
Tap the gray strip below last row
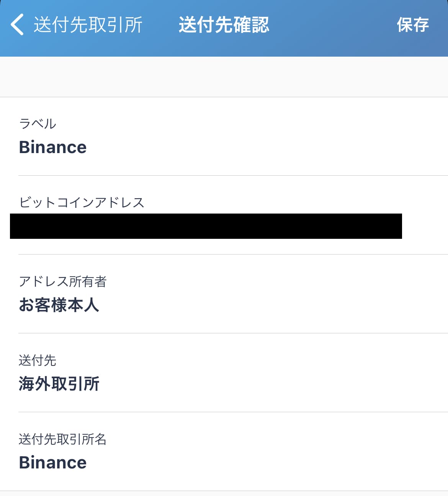[x=224, y=494]
